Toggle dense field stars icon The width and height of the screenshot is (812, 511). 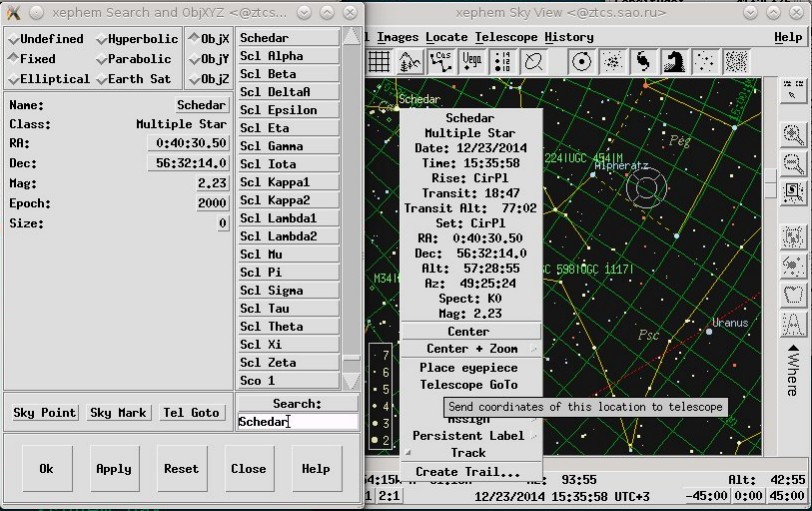[736, 62]
